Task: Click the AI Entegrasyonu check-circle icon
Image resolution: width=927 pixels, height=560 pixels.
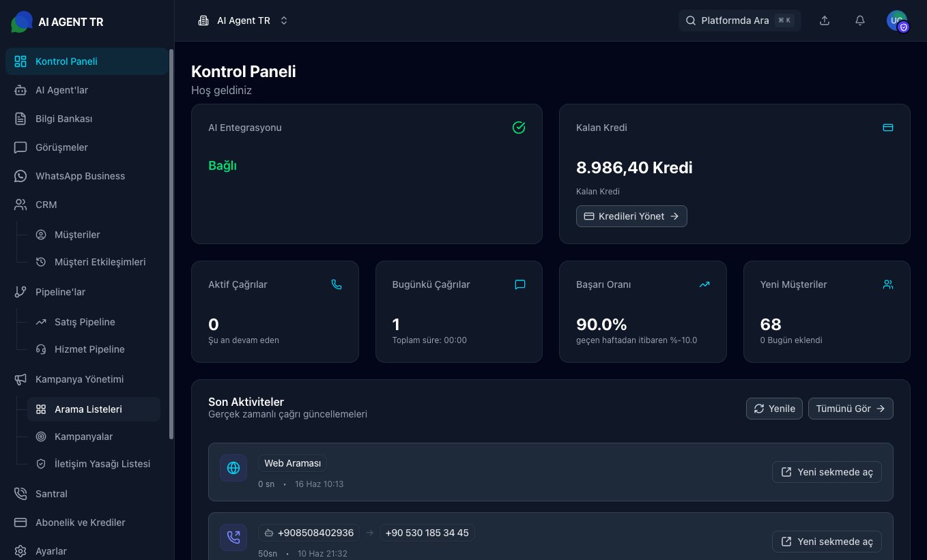Action: point(519,128)
